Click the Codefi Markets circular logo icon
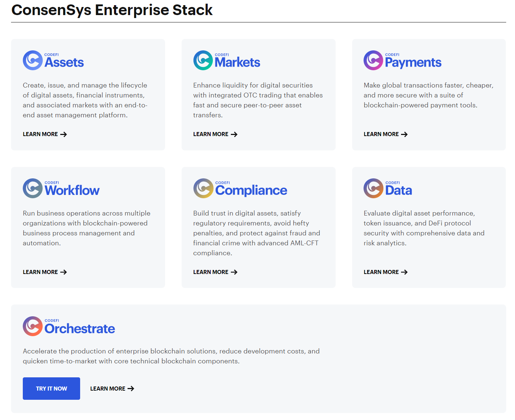Screen dimensions: 515x420 [203, 60]
